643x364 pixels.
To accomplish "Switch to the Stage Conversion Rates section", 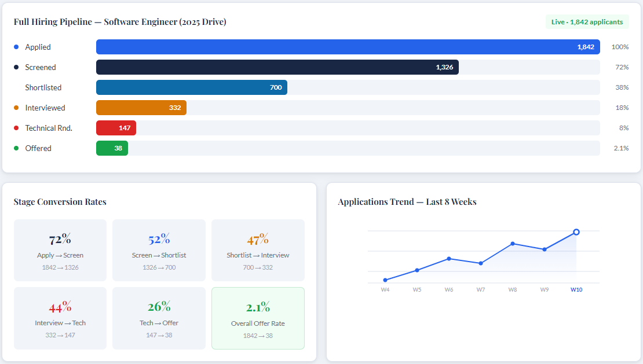I will [60, 201].
